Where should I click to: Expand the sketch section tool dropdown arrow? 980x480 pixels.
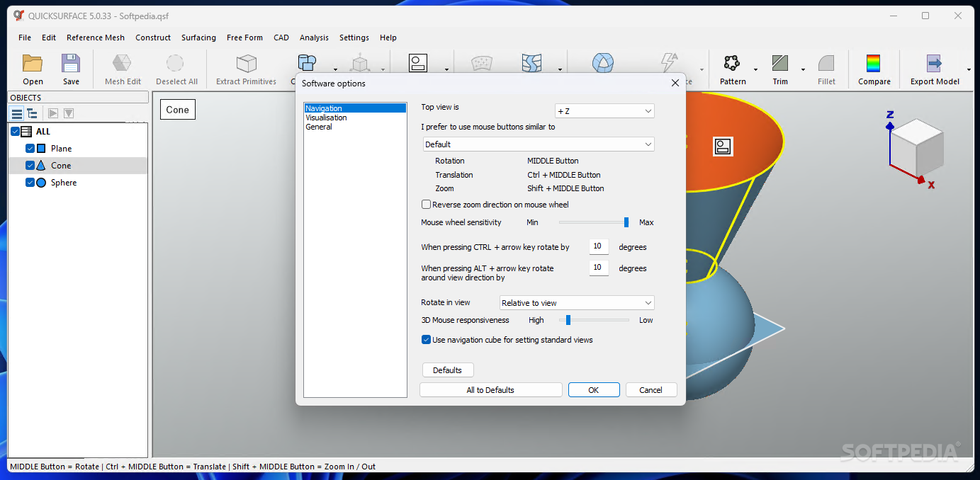[x=446, y=69]
